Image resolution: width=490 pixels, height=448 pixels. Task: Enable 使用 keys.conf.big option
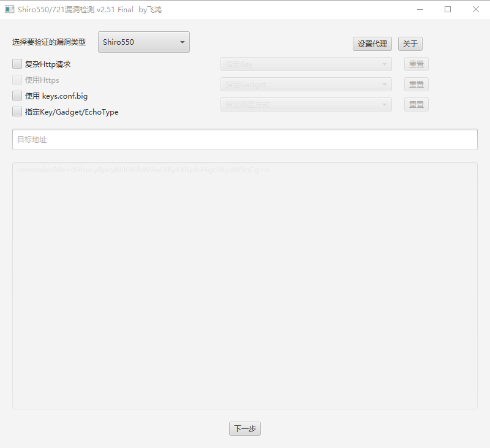tap(17, 96)
